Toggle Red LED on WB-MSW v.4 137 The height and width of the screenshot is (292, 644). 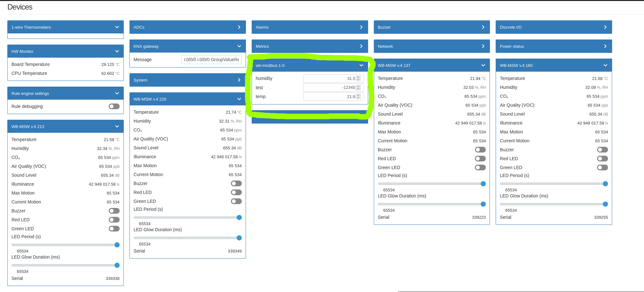coord(480,159)
